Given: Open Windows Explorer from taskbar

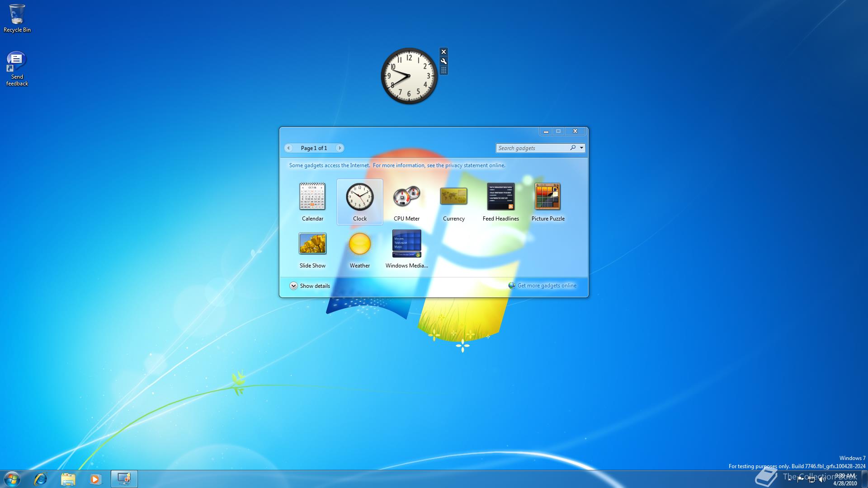Looking at the screenshot, I should tap(68, 479).
